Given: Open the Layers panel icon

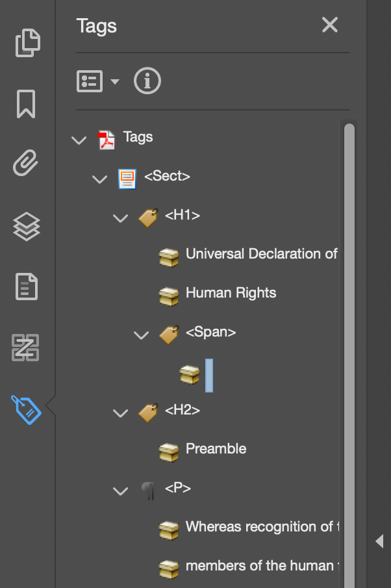Looking at the screenshot, I should [x=27, y=226].
